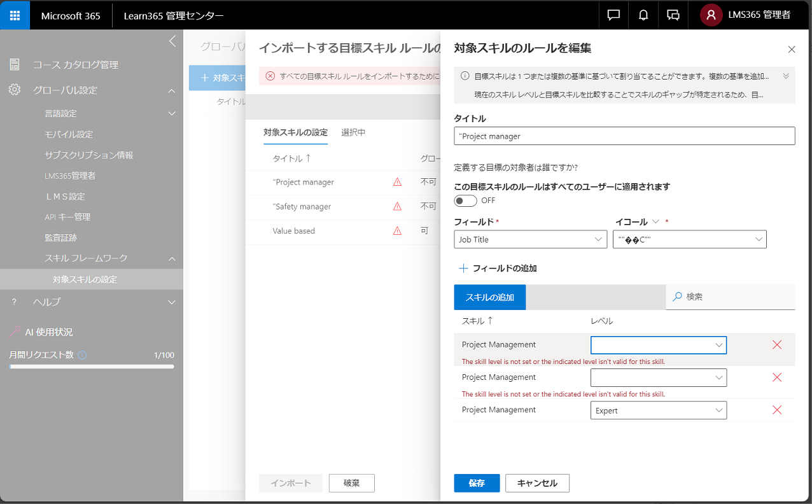Screen dimensions: 812x504
Task: Click the info icon in the edit panel notice
Action: (x=465, y=76)
